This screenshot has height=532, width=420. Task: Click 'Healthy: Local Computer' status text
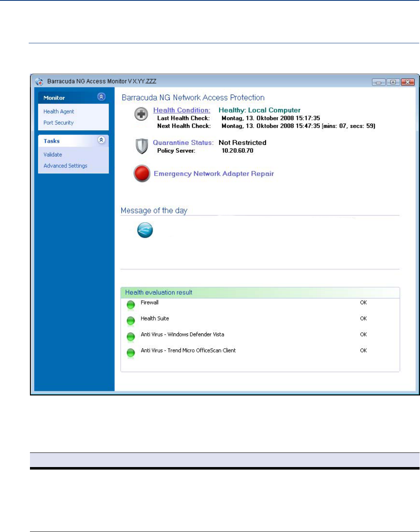tap(259, 110)
